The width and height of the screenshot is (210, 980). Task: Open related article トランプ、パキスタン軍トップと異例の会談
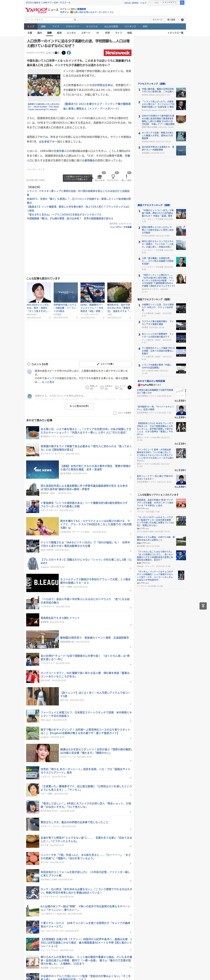[78, 193]
